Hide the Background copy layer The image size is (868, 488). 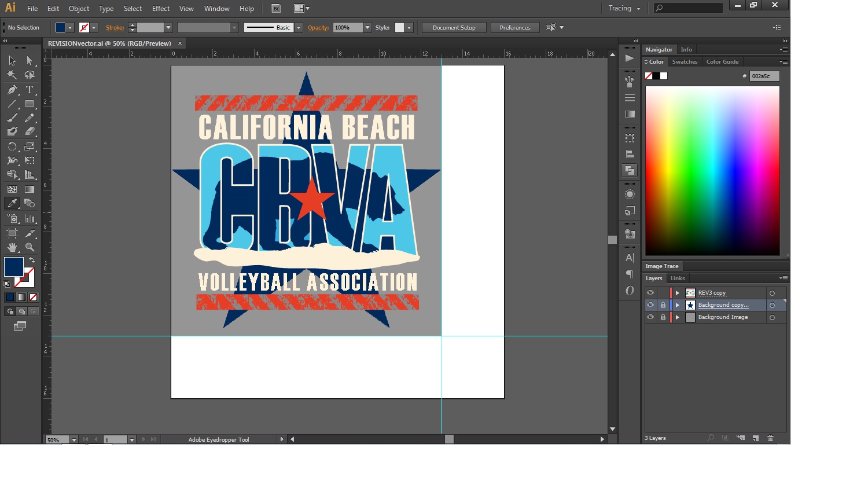650,305
